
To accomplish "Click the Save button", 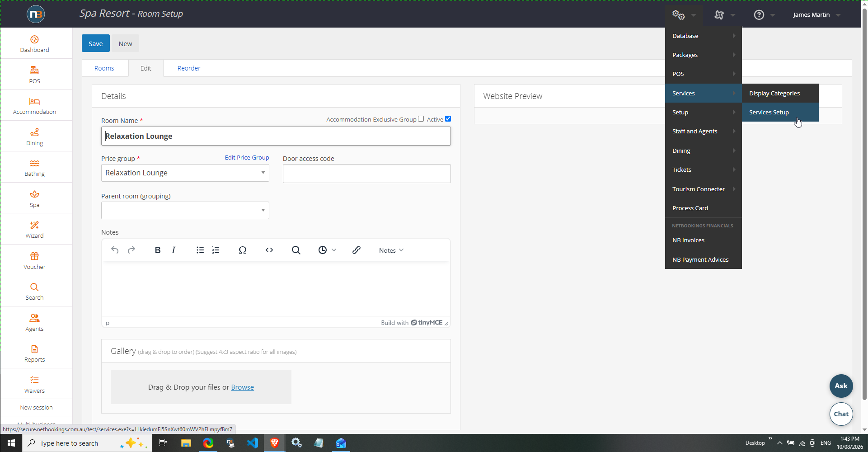I will pyautogui.click(x=96, y=43).
